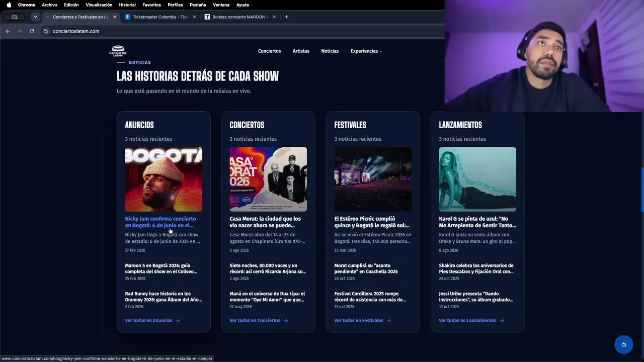The height and width of the screenshot is (362, 644).
Task: Click the 23 mar 2026 date text
Action: click(345, 250)
